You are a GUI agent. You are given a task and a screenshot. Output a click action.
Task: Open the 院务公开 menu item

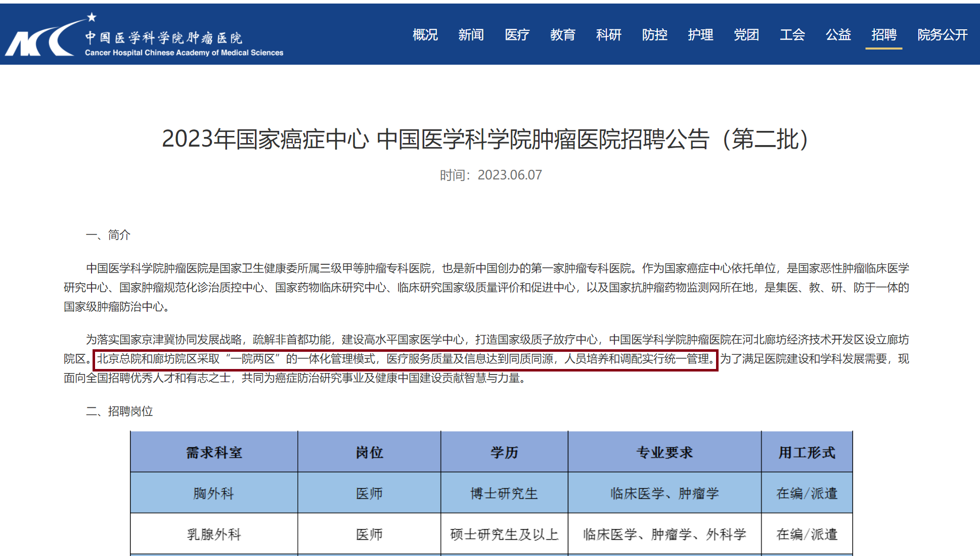[x=942, y=35]
